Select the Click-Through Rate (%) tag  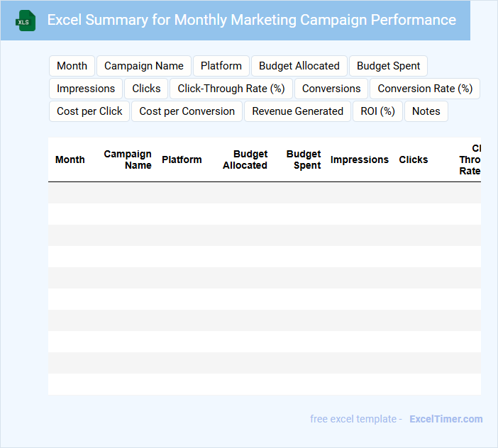coord(231,89)
